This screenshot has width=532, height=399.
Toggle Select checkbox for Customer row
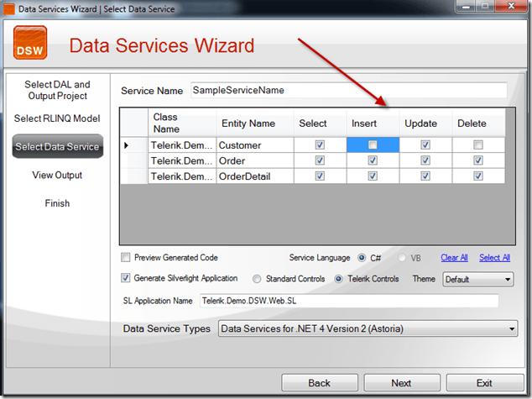320,145
